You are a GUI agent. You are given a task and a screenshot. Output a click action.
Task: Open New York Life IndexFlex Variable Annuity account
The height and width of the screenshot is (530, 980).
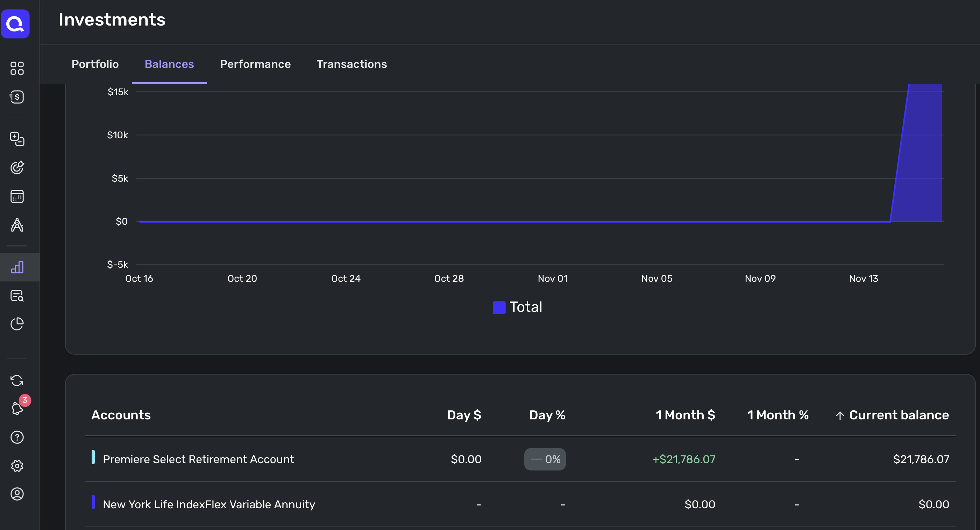click(209, 504)
